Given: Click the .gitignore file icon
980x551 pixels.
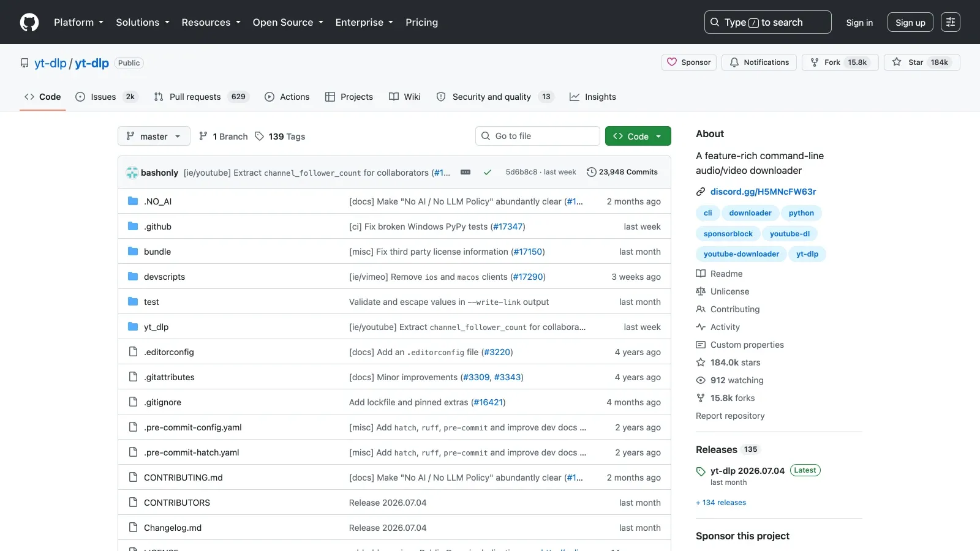Looking at the screenshot, I should pyautogui.click(x=133, y=402).
